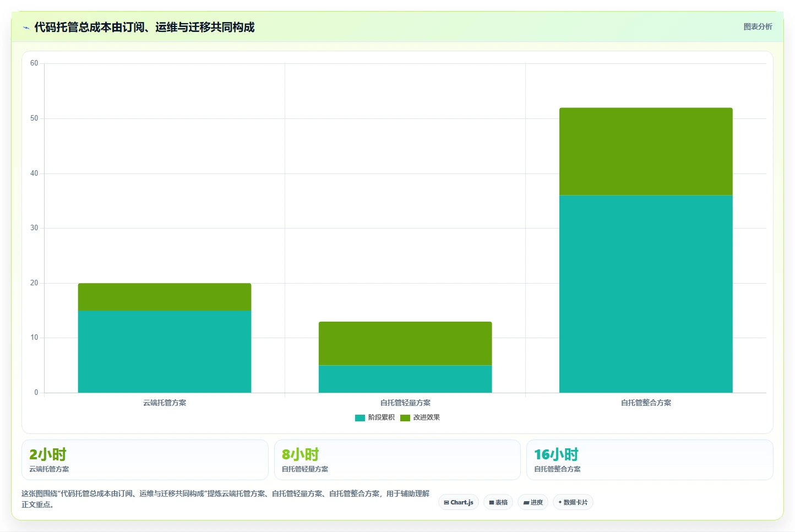Click the x-axis label 自托管整合方案
Screen dimensions: 795x532
646,403
